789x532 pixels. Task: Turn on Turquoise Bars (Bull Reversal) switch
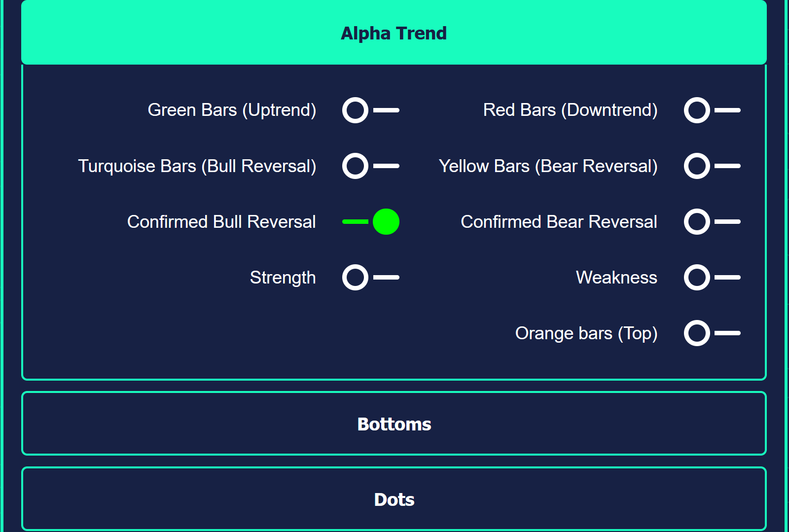pos(371,166)
